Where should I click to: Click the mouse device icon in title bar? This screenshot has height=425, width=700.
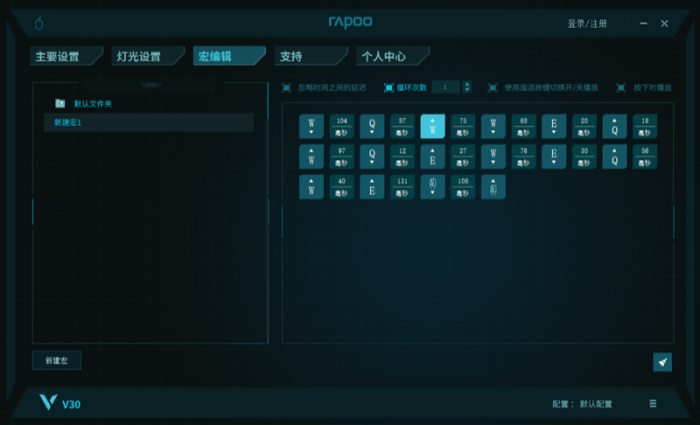point(39,23)
